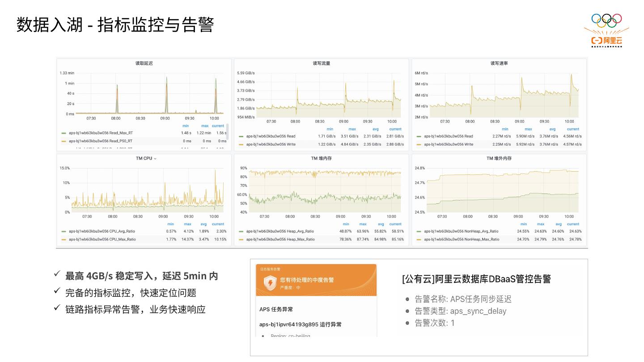
Task: Click the checkmark beside 最高 4GB/s 稳定写入
Action: (x=57, y=274)
